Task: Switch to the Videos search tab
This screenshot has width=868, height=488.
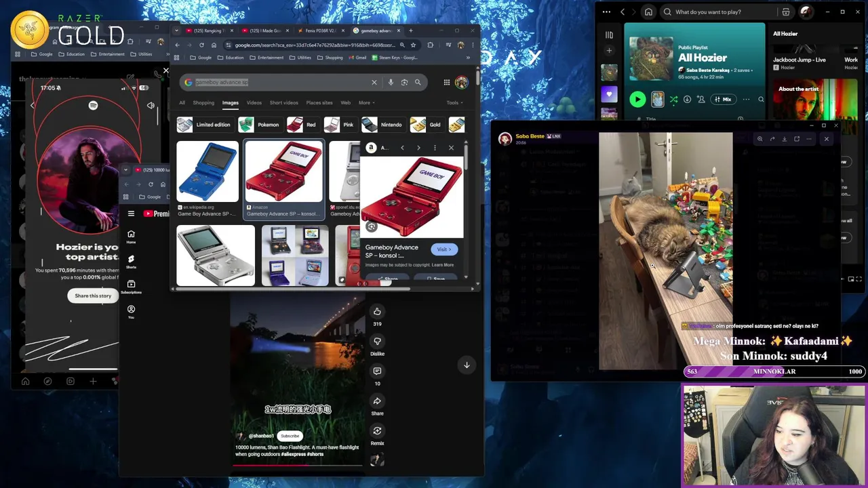Action: point(254,102)
